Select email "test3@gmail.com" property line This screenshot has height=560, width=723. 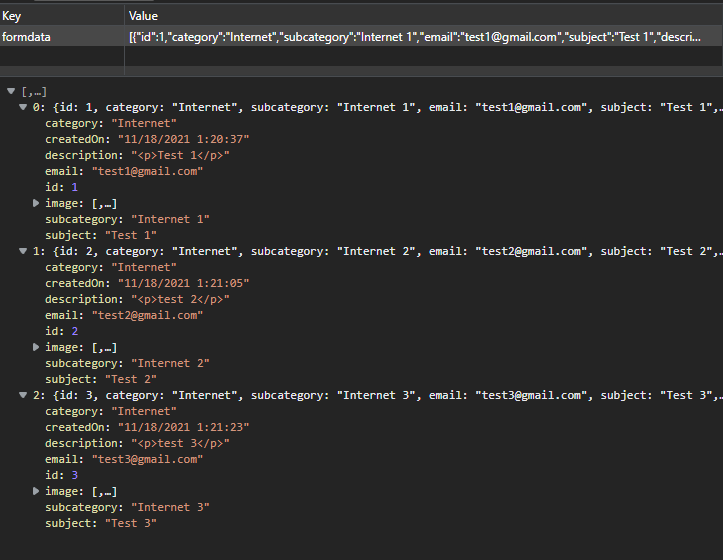pyautogui.click(x=124, y=459)
